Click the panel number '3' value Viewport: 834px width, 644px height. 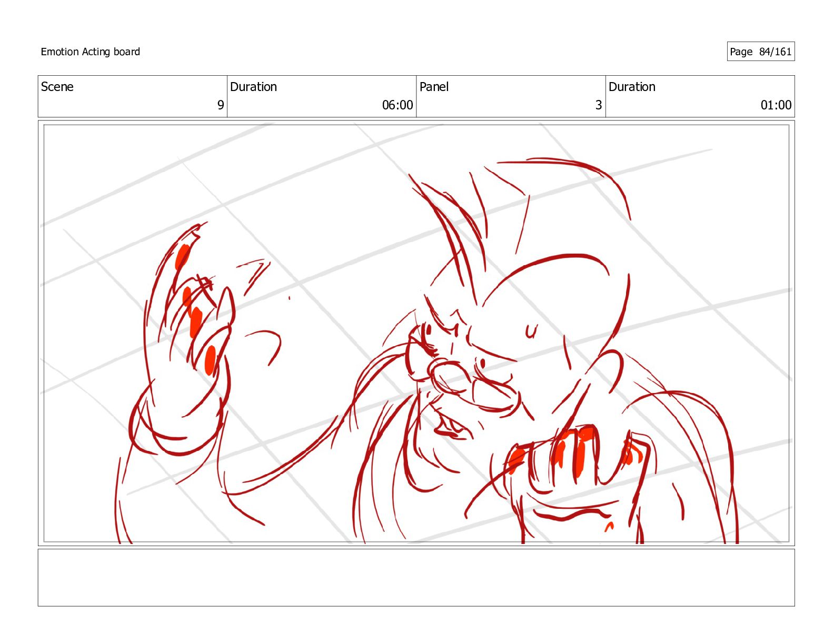pyautogui.click(x=599, y=105)
